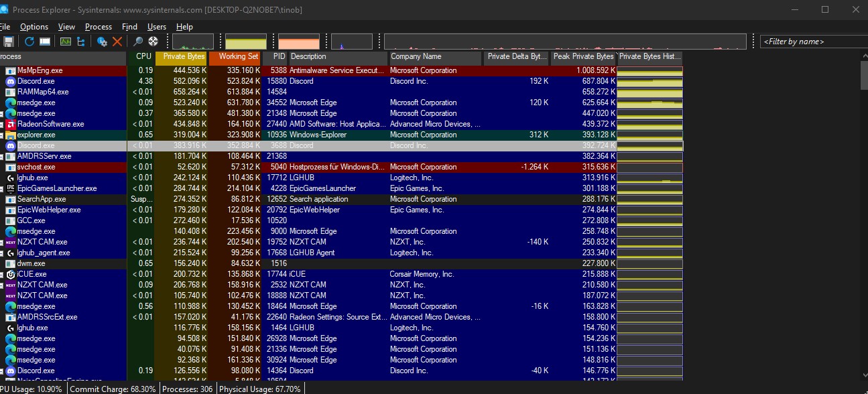Click the iCUE.exe process icon
The image size is (868, 394).
point(11,274)
